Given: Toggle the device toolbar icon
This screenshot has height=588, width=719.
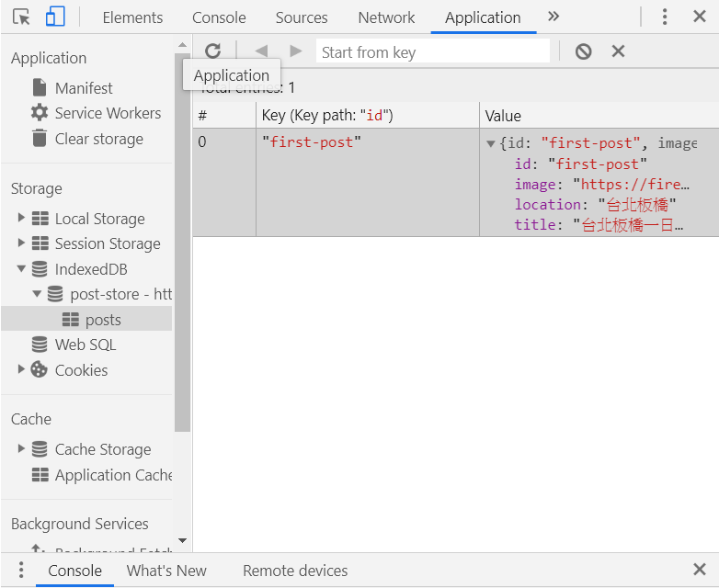Looking at the screenshot, I should (x=55, y=17).
